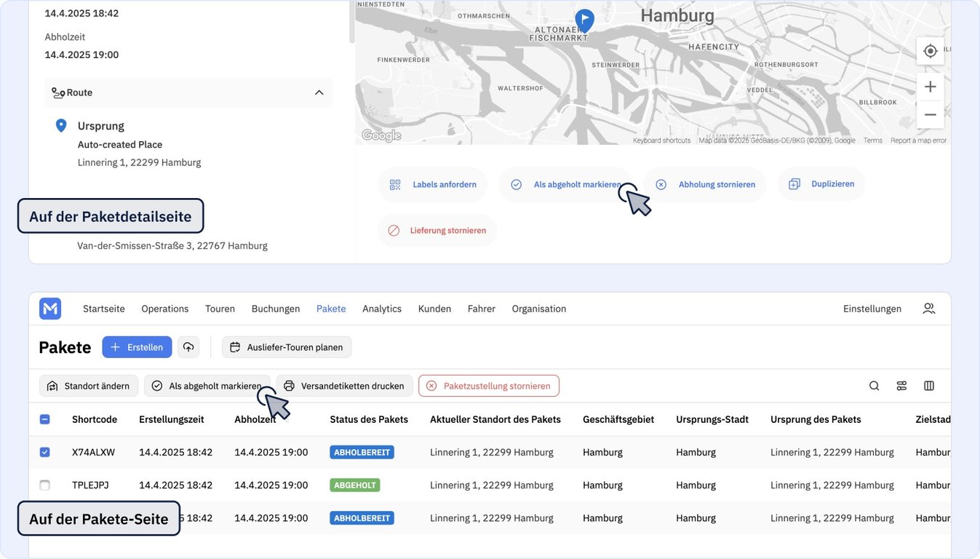Open the Operations menu
The height and width of the screenshot is (559, 980).
pyautogui.click(x=165, y=309)
